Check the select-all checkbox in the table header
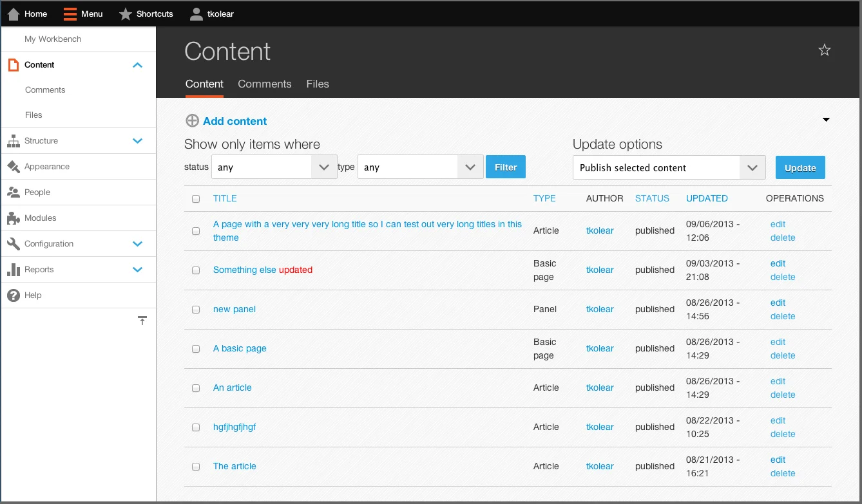This screenshot has height=504, width=862. [x=196, y=199]
